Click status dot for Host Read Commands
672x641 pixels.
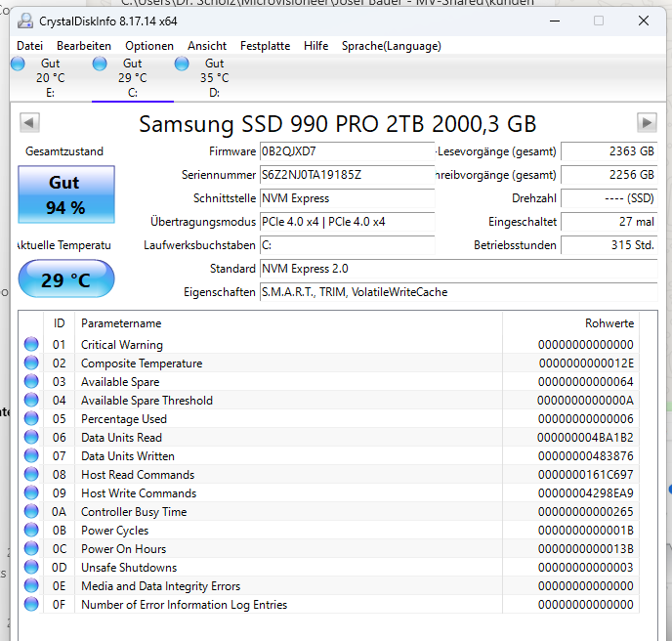coord(31,474)
